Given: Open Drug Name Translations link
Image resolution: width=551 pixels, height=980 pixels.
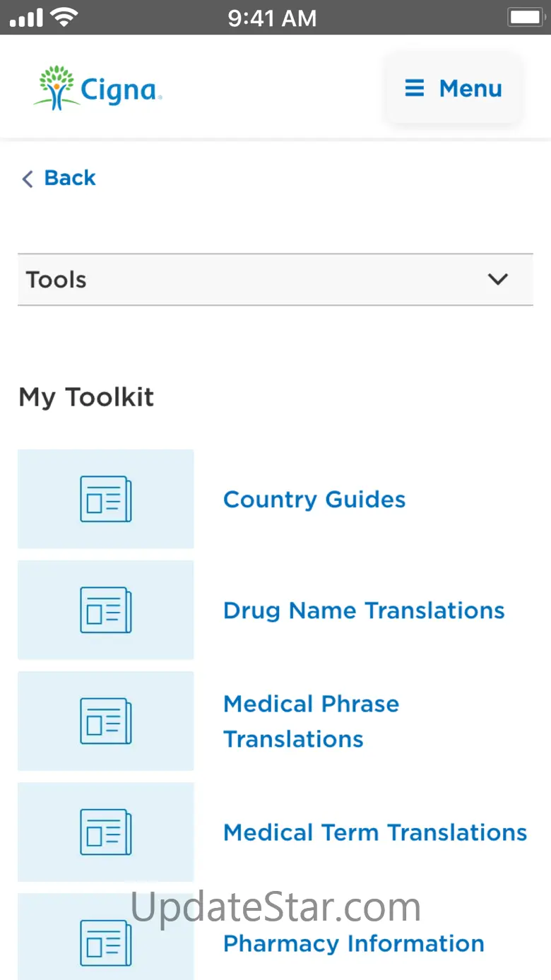Looking at the screenshot, I should pos(364,610).
